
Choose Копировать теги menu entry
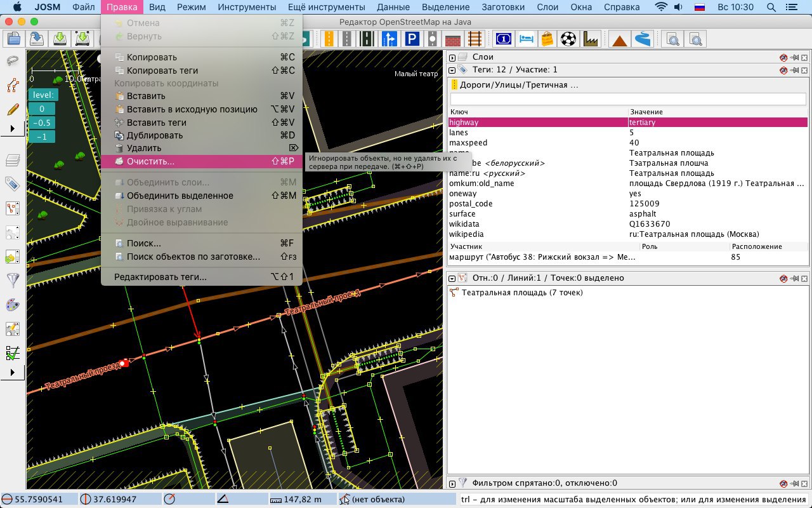tap(202, 70)
